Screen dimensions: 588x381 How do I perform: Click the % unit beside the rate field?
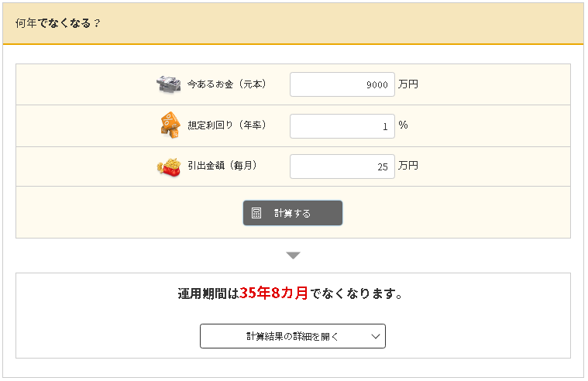(x=403, y=125)
